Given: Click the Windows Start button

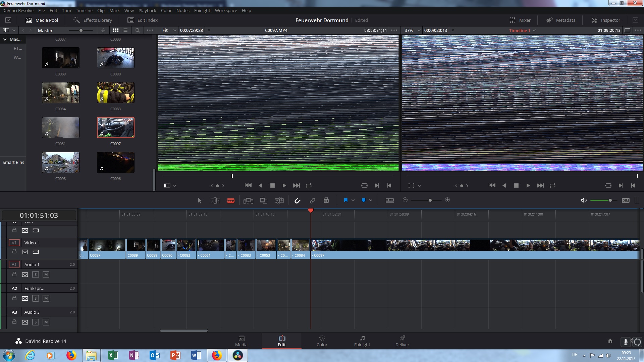Looking at the screenshot, I should tap(9, 355).
